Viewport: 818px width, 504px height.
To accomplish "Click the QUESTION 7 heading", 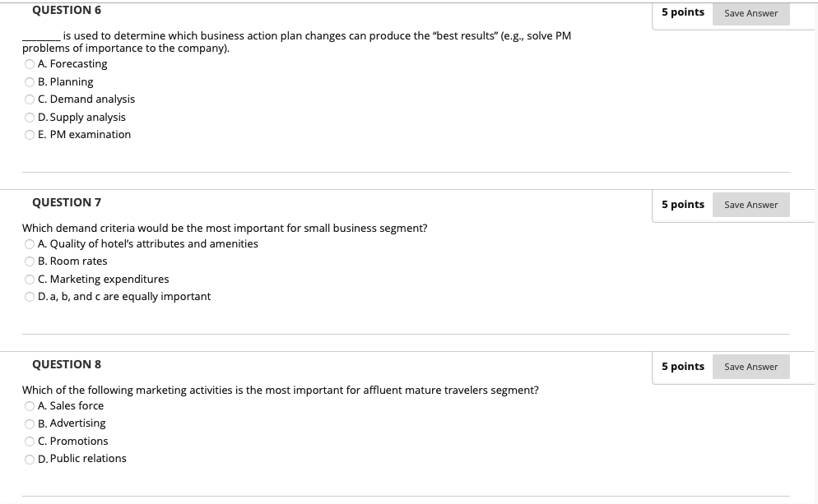I will tap(67, 202).
